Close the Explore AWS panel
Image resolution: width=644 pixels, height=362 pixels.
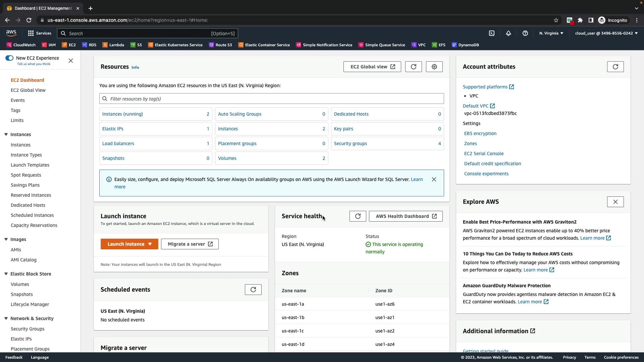615,202
